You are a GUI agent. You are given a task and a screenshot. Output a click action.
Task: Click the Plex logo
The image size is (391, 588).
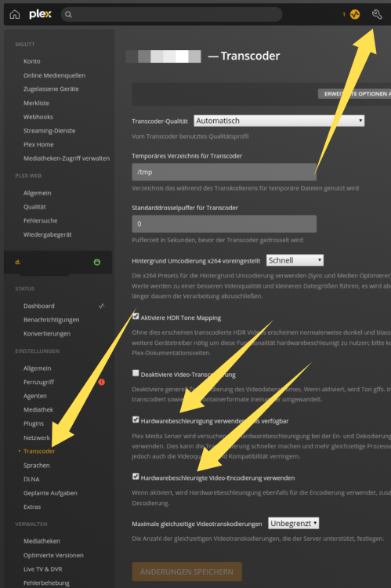[x=40, y=14]
